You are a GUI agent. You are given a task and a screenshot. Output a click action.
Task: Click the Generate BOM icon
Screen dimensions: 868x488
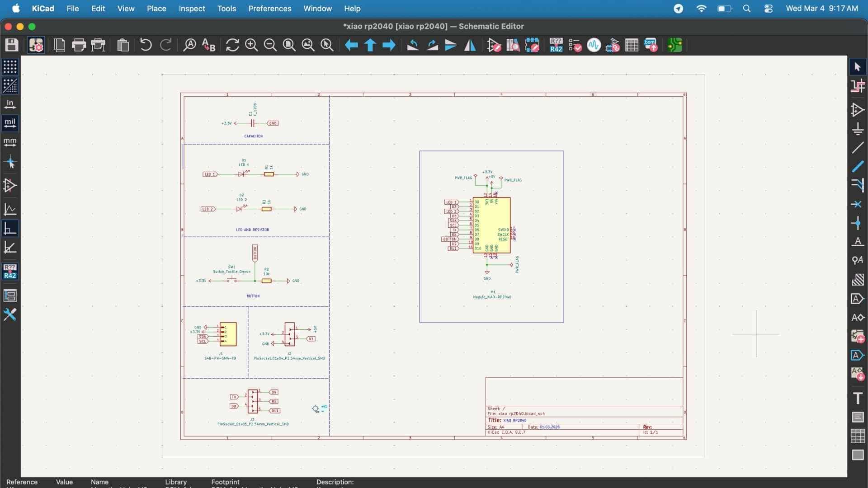point(651,45)
